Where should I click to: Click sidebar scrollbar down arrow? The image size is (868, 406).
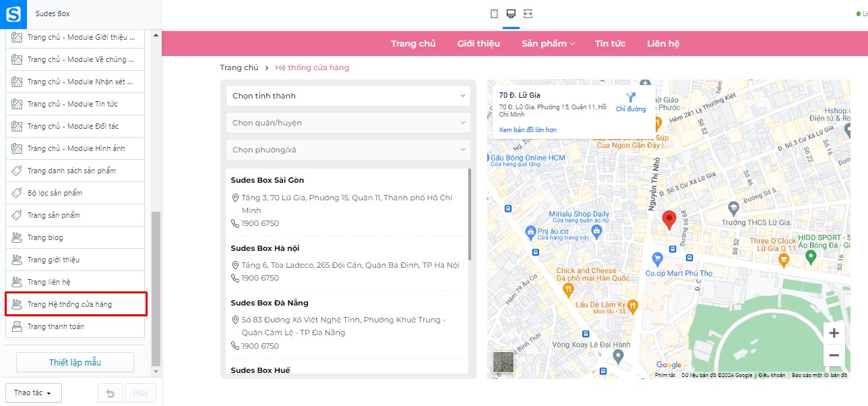[156, 372]
